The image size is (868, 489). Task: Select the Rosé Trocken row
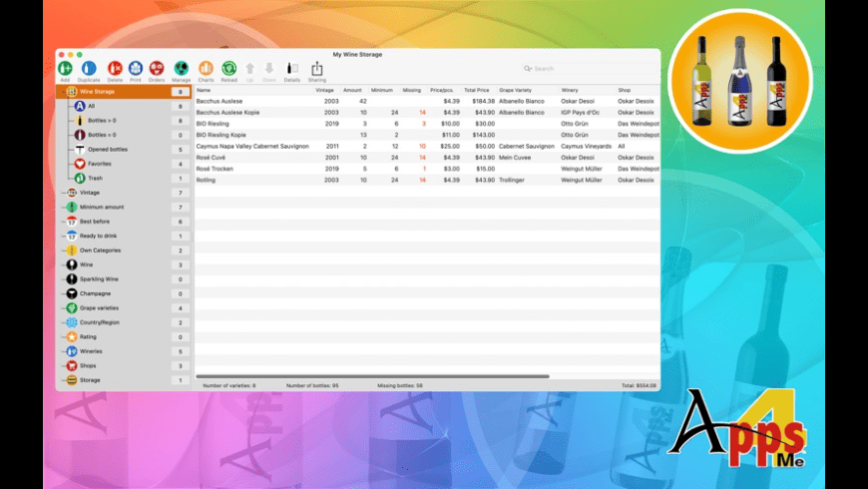coord(427,169)
